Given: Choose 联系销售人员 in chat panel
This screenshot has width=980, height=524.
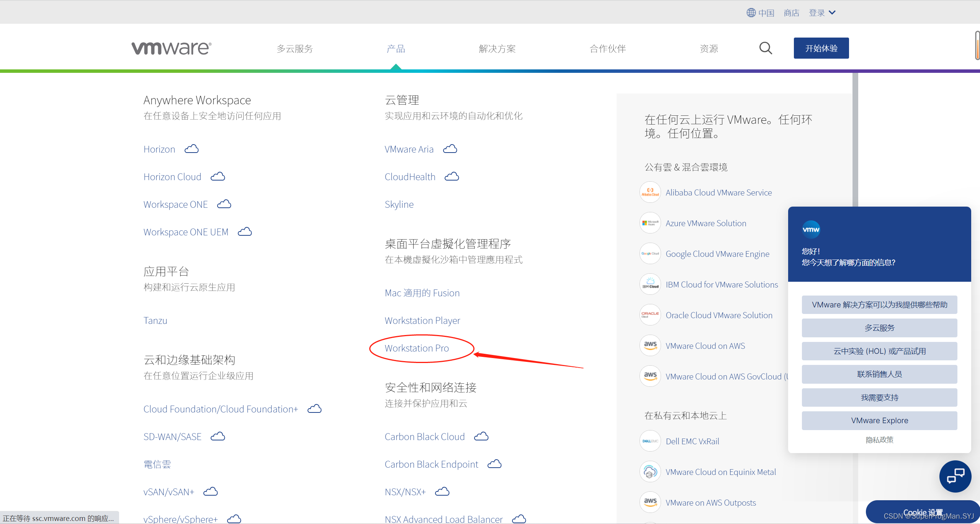Looking at the screenshot, I should (x=879, y=374).
